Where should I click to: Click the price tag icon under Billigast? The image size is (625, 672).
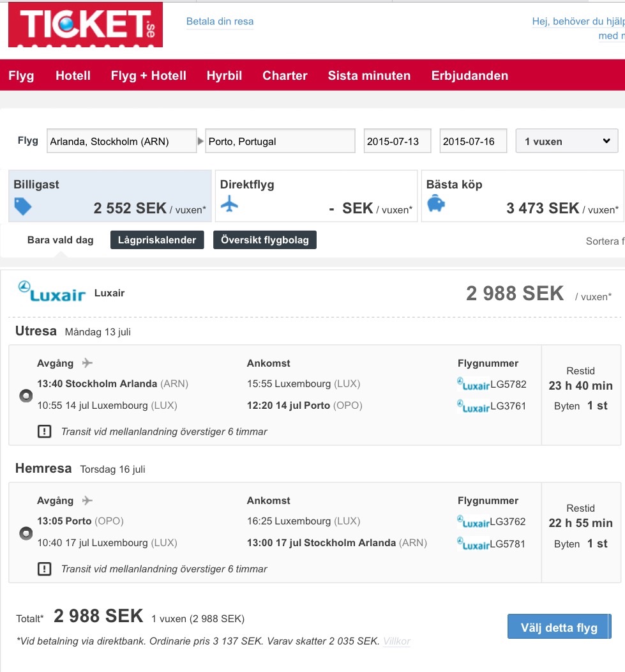(23, 206)
